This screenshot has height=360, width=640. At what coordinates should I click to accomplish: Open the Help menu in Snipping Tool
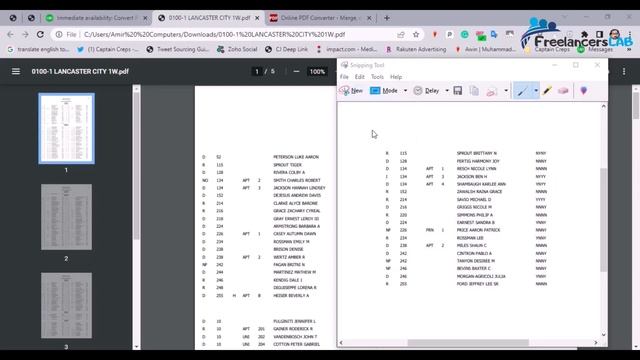[x=396, y=77]
